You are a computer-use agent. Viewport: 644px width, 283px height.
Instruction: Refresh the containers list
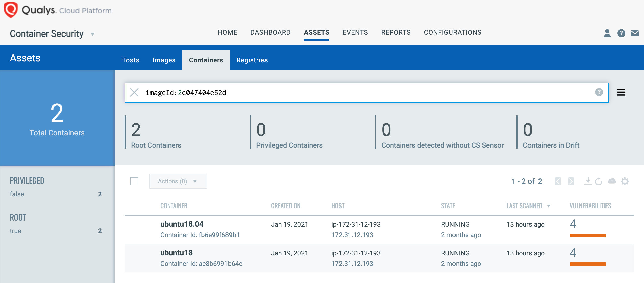click(598, 181)
